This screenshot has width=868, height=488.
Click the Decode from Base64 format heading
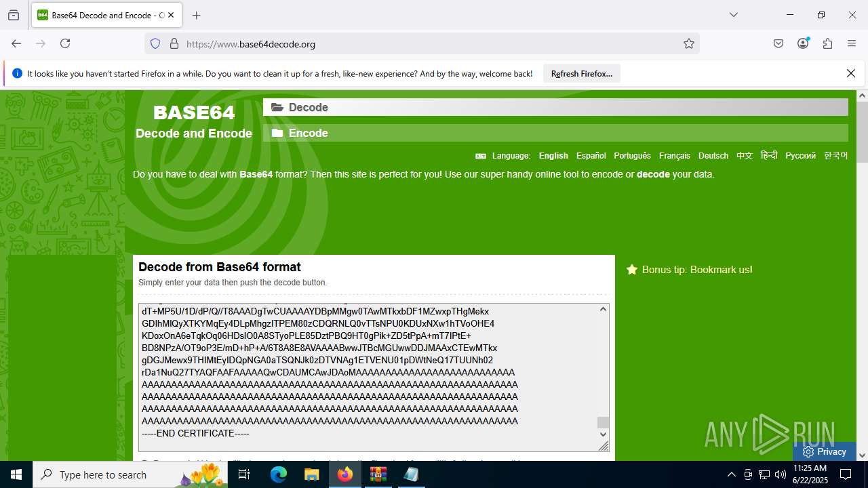tap(220, 267)
